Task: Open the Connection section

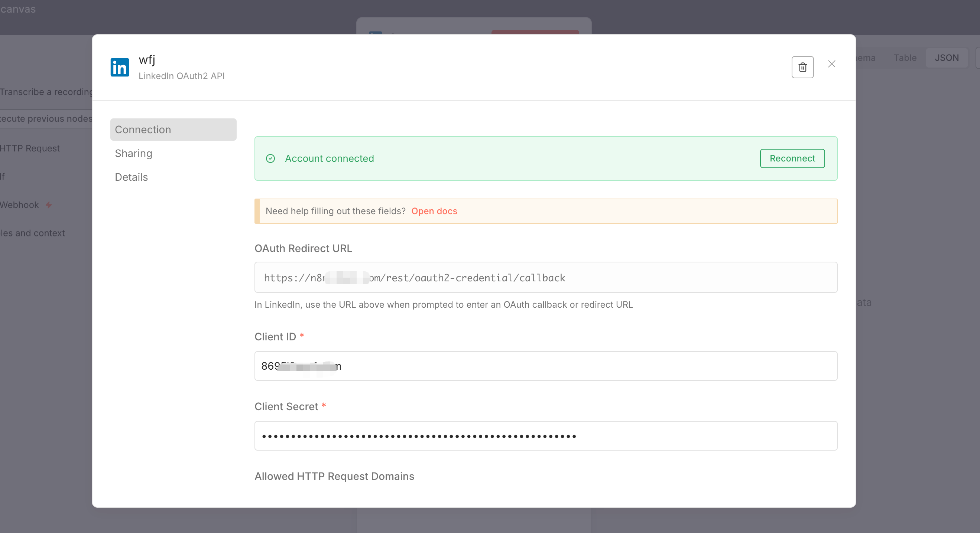Action: point(173,130)
